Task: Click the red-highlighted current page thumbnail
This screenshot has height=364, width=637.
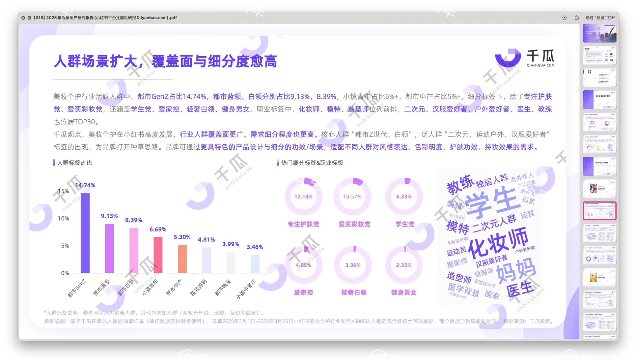Action: coord(600,210)
